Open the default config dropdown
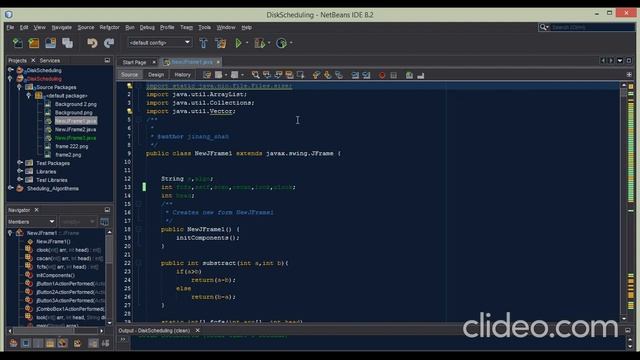This screenshot has height=360, width=640. click(x=160, y=42)
